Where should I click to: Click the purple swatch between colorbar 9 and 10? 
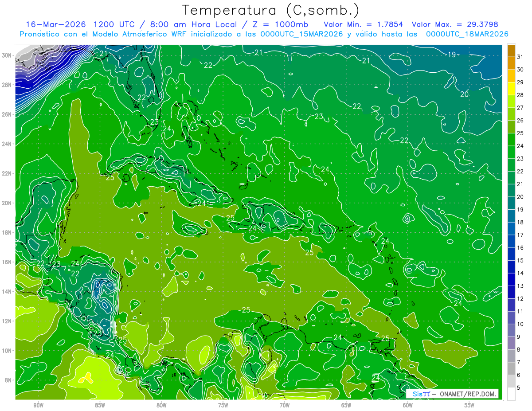pos(511,330)
